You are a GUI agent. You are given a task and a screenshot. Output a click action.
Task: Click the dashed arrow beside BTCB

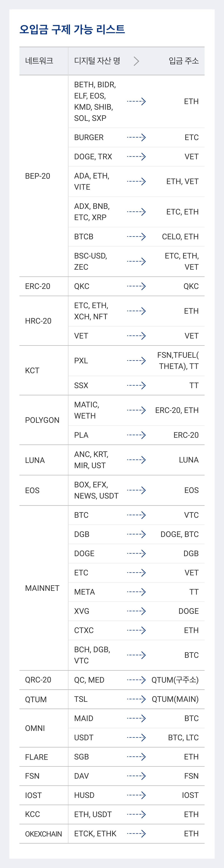[x=136, y=236]
